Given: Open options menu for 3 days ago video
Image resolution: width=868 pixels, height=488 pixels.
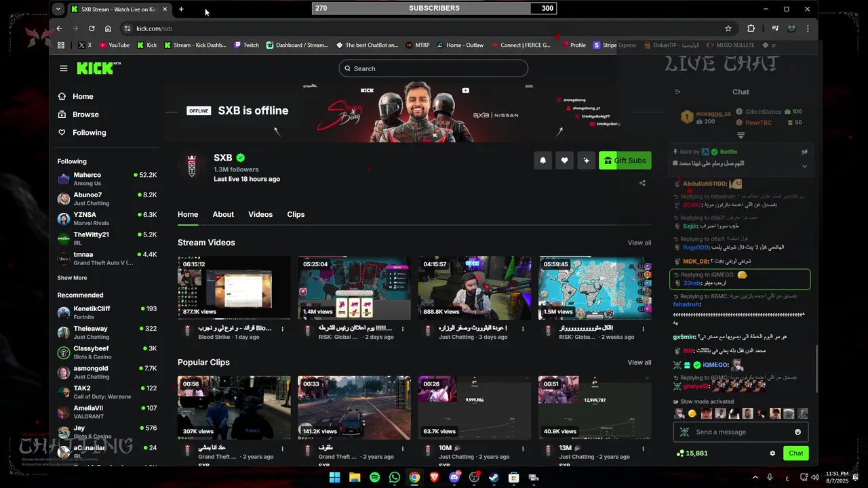Looking at the screenshot, I should tap(523, 329).
